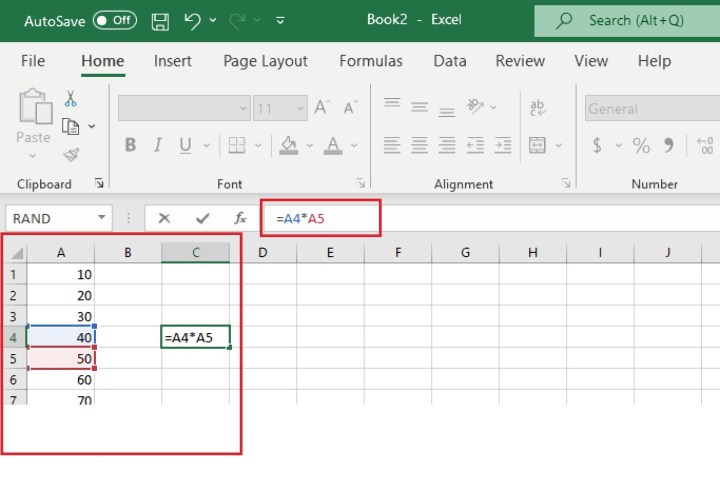Click the Percent Style icon

pos(641,146)
